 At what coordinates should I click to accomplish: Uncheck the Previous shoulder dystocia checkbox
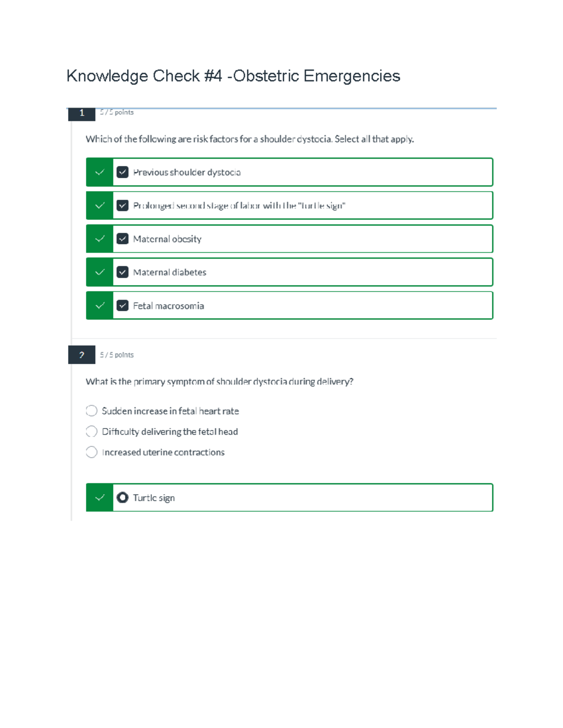[122, 173]
